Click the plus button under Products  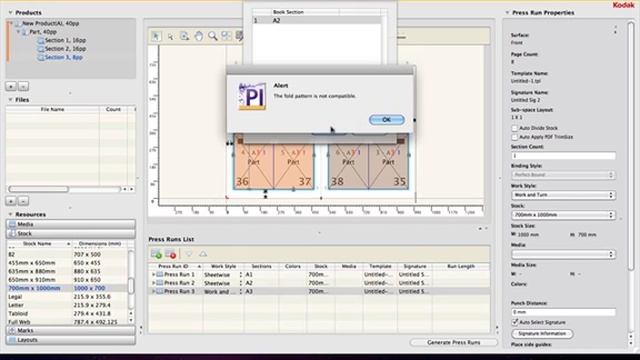point(11,86)
